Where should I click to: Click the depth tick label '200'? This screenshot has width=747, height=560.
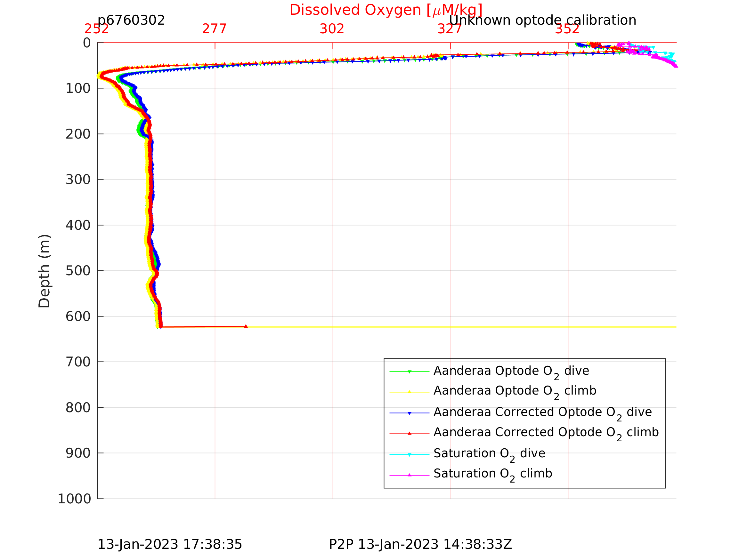[78, 134]
